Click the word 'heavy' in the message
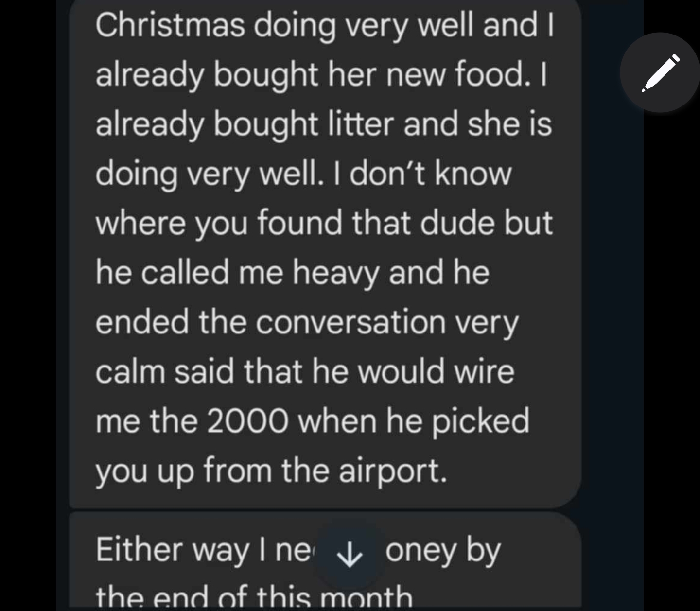Image resolution: width=700 pixels, height=611 pixels. [335, 272]
